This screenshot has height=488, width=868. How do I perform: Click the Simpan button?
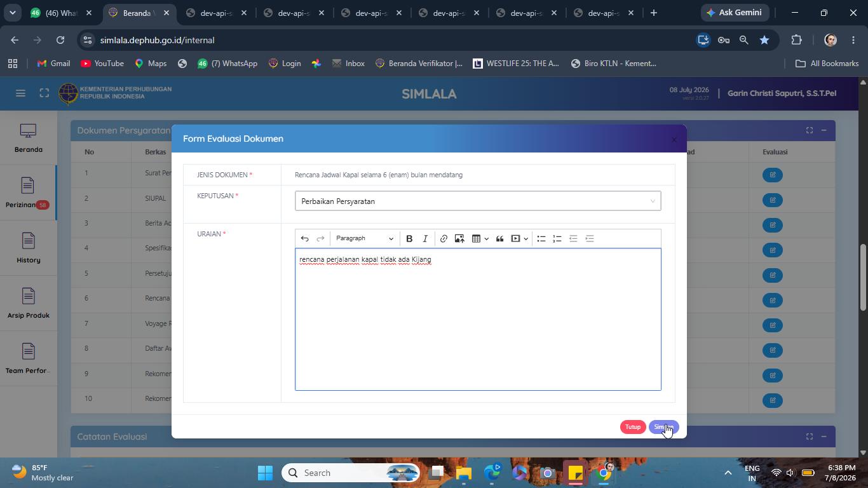pos(664,427)
